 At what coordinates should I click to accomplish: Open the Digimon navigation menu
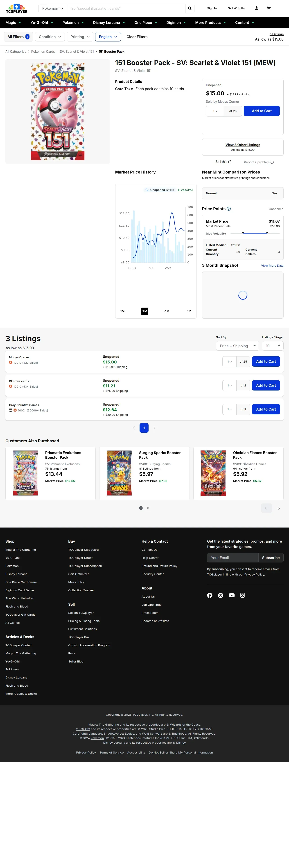(x=176, y=23)
